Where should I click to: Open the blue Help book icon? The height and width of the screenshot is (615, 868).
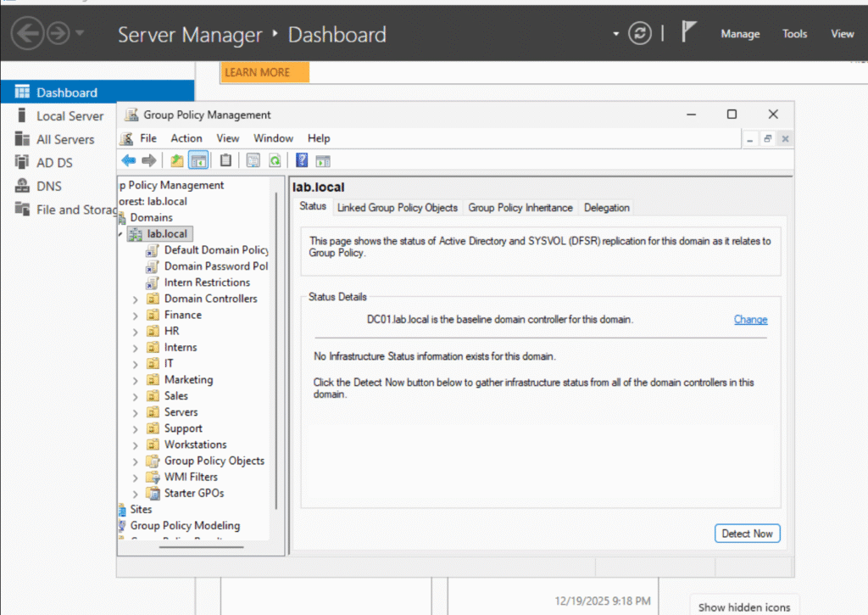pos(301,160)
